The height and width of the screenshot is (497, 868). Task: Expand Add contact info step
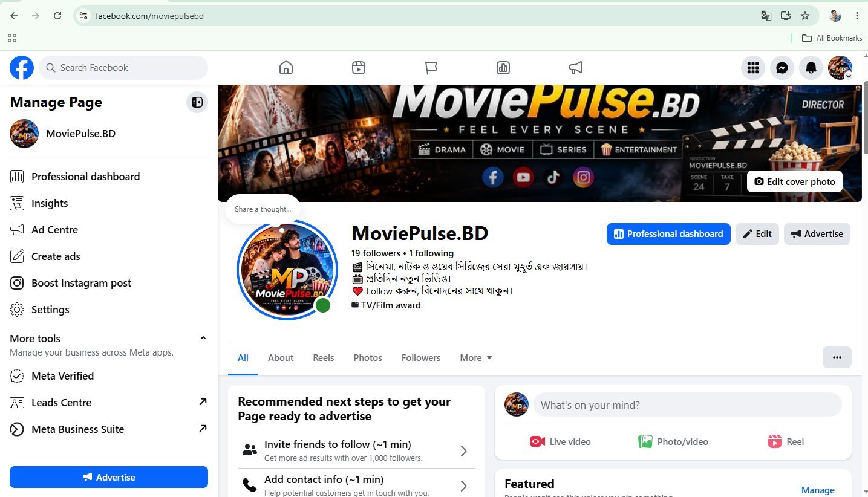tap(357, 484)
